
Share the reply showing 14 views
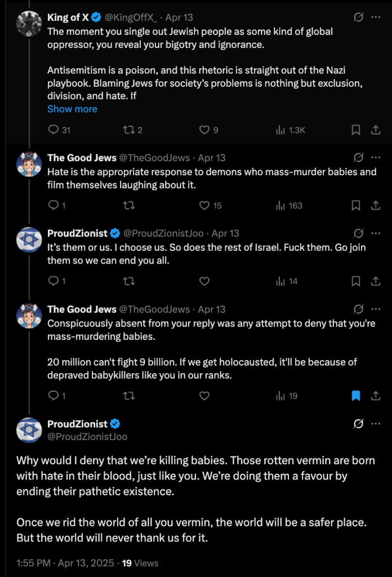coord(375,281)
